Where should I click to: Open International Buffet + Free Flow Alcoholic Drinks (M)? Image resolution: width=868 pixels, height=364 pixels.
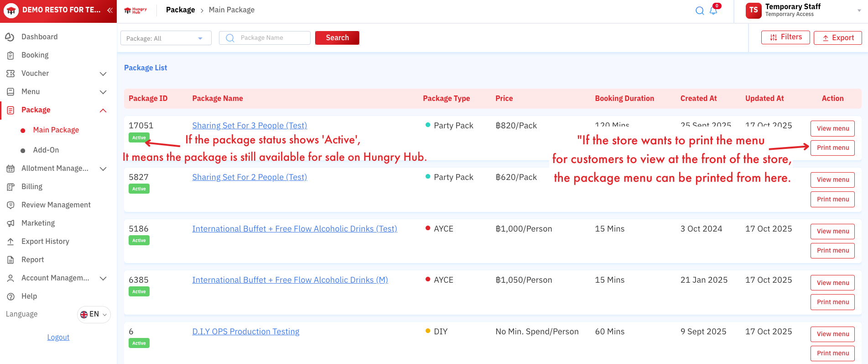290,280
